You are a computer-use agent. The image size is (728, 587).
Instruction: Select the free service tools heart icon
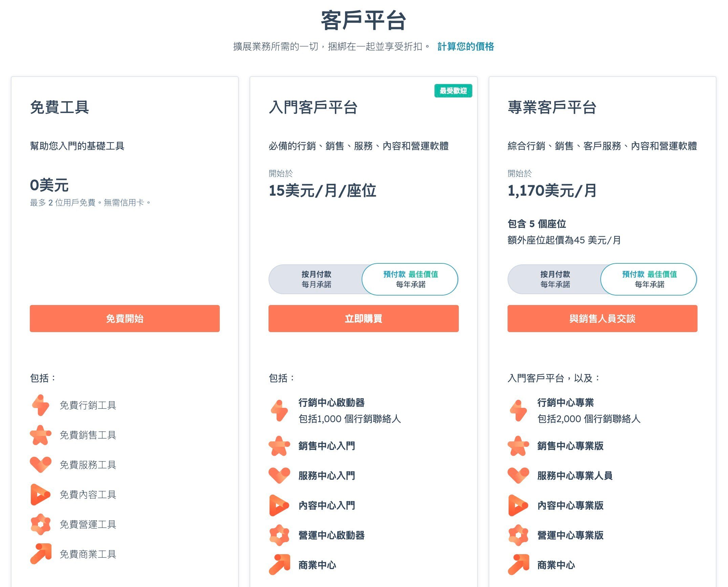pyautogui.click(x=41, y=464)
